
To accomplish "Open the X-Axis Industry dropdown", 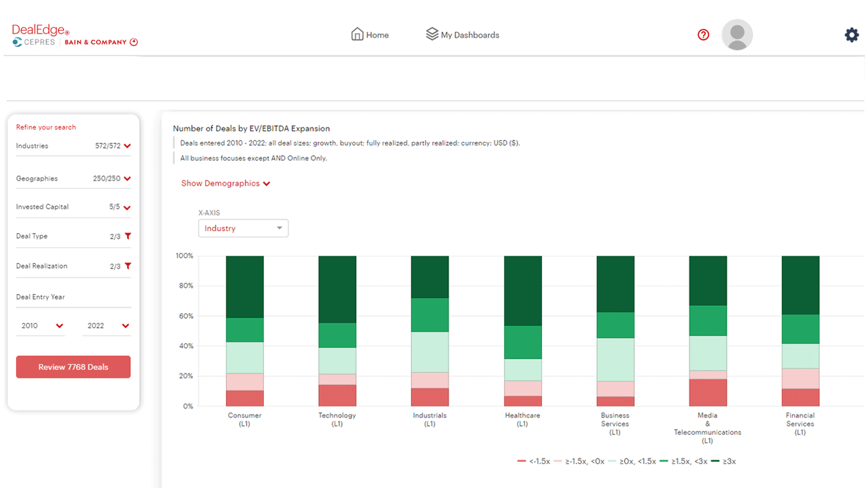I will [x=243, y=228].
